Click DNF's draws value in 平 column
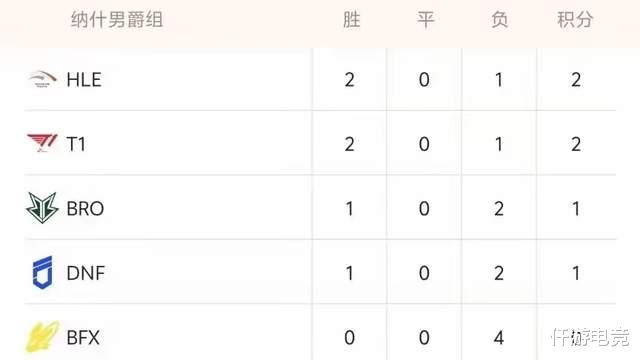Viewport: 640px width, 360px height. click(x=424, y=273)
